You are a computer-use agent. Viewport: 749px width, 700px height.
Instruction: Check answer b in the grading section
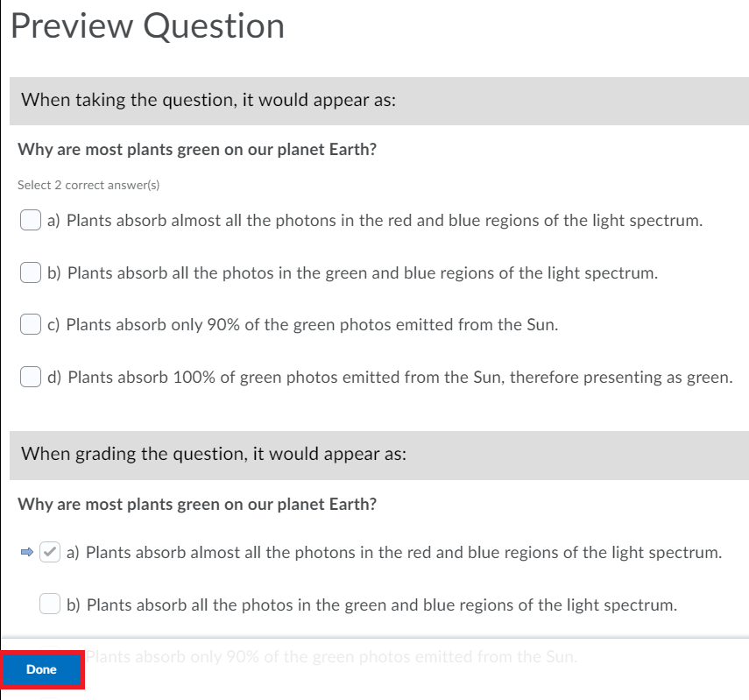coord(49,605)
